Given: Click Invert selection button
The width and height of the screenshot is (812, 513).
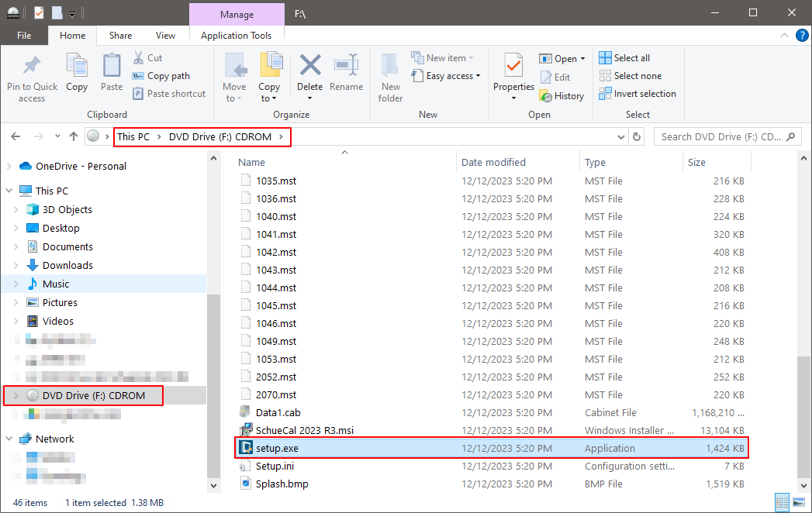Looking at the screenshot, I should pyautogui.click(x=638, y=94).
